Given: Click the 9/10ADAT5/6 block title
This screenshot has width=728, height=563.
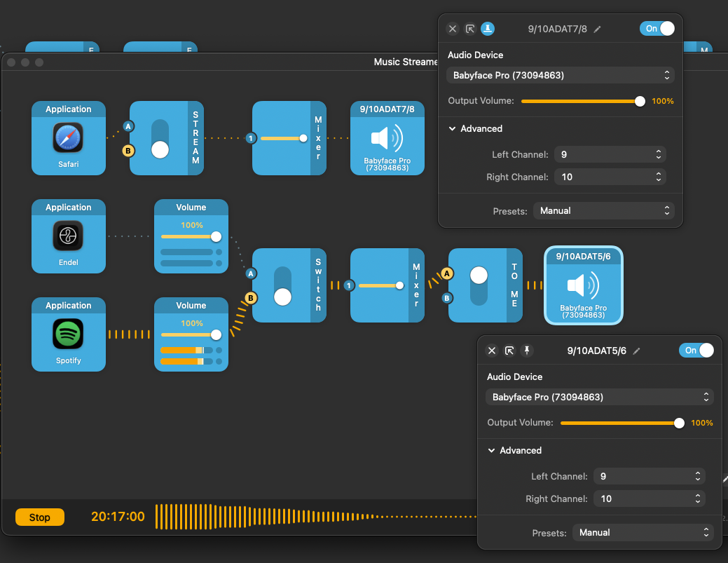Looking at the screenshot, I should click(583, 257).
